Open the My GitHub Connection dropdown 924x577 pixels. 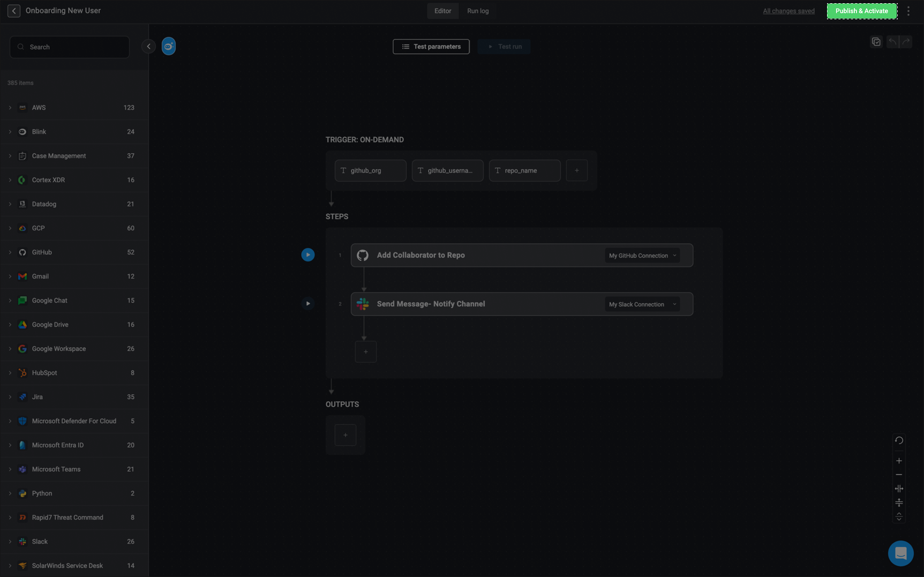tap(642, 256)
